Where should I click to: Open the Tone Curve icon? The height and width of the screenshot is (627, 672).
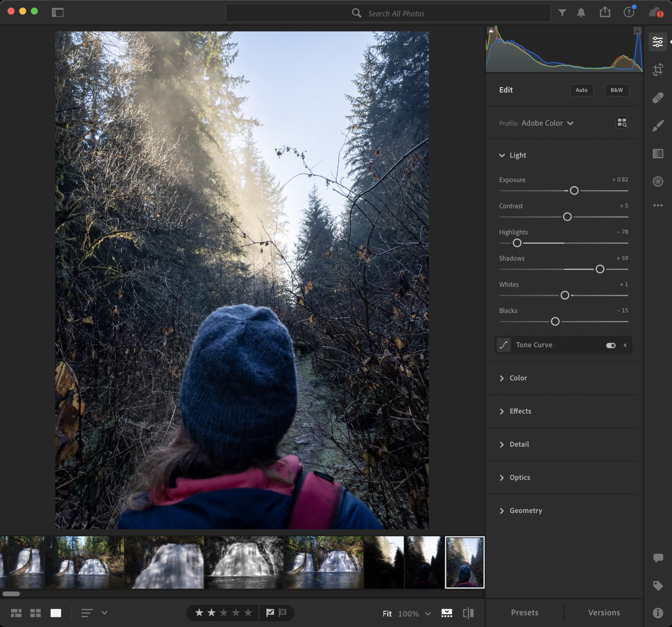tap(504, 345)
